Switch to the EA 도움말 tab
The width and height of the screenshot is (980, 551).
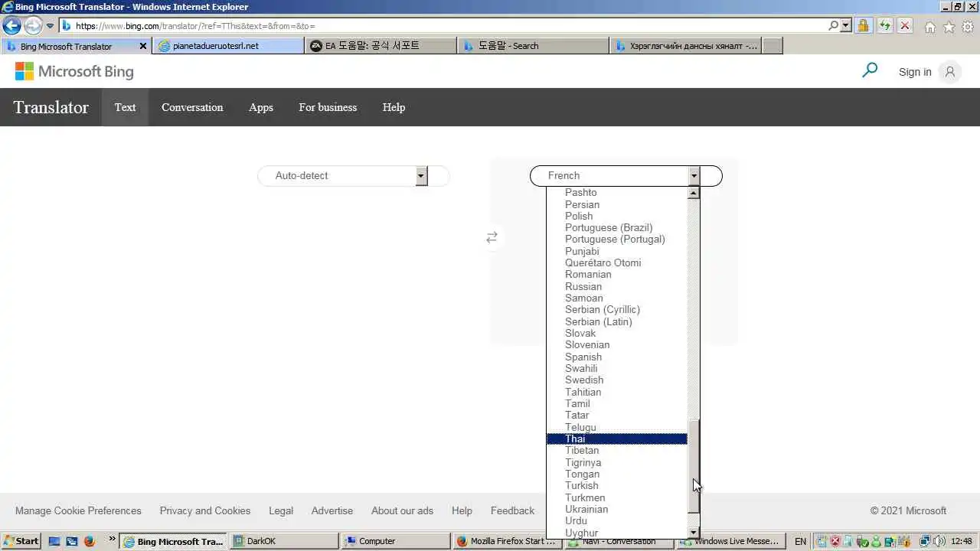coord(381,46)
